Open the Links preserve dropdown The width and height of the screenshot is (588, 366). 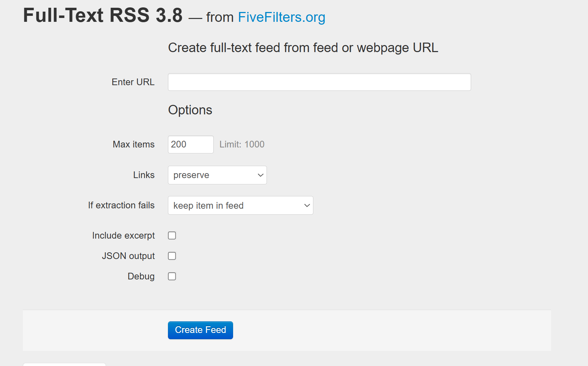217,175
